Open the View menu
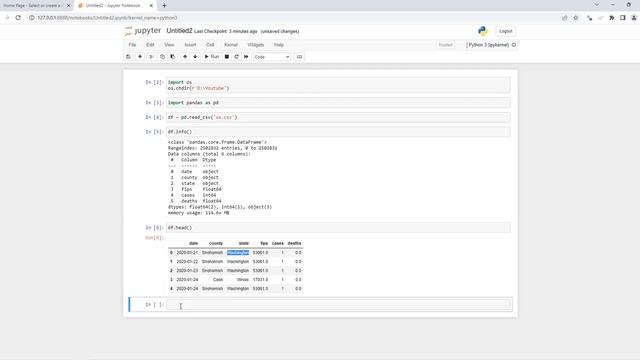The width and height of the screenshot is (640, 360). [x=169, y=45]
